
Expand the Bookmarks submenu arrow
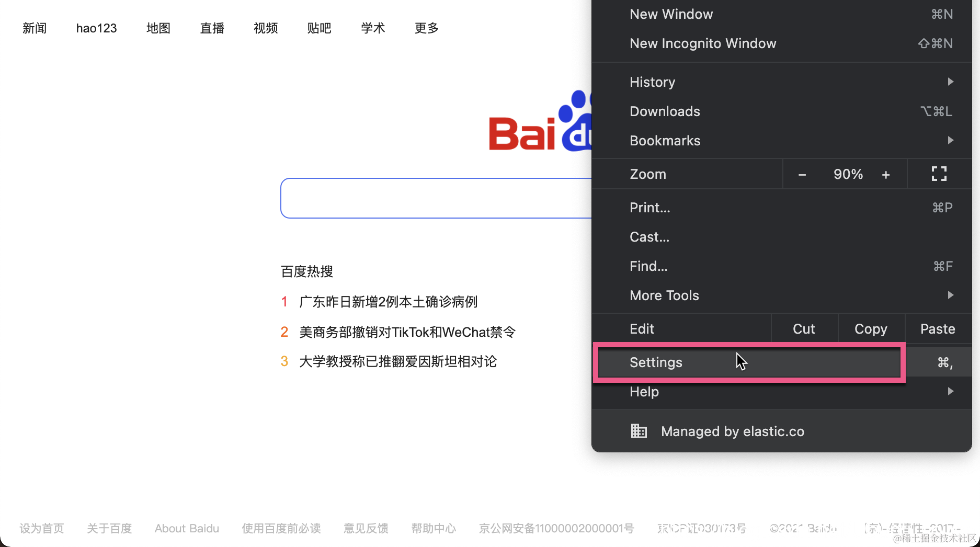[x=950, y=140]
